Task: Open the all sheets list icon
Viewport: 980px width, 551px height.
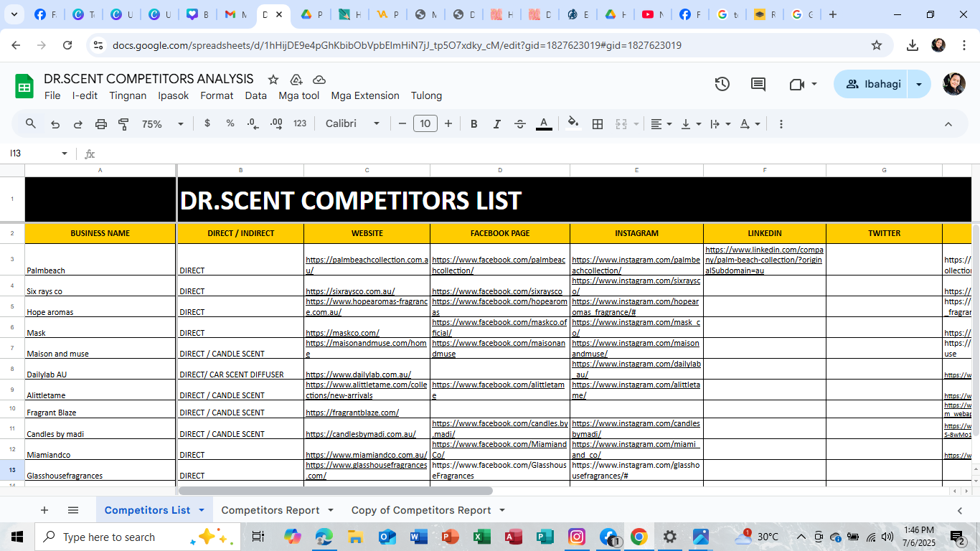Action: point(73,510)
